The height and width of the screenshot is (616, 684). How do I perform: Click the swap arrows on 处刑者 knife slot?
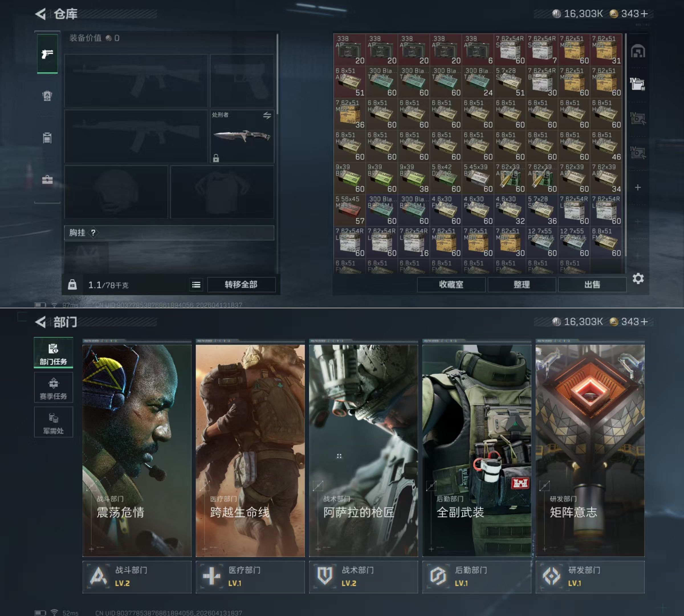click(267, 116)
